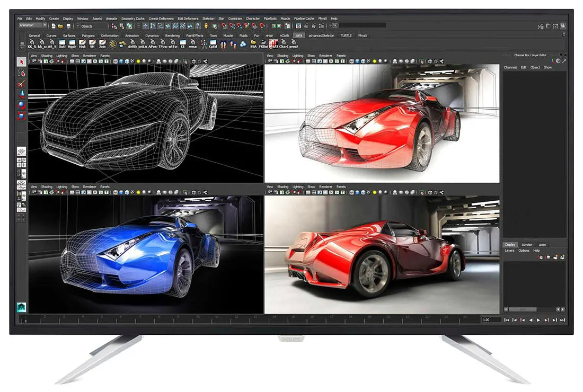Select the arrow Select tool in the toolbox
This screenshot has width=583, height=392.
[x=22, y=61]
